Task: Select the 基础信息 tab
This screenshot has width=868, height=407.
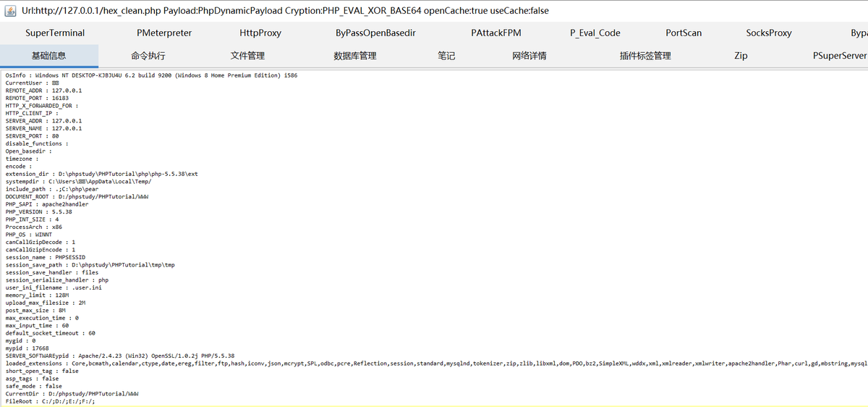Action: 49,56
